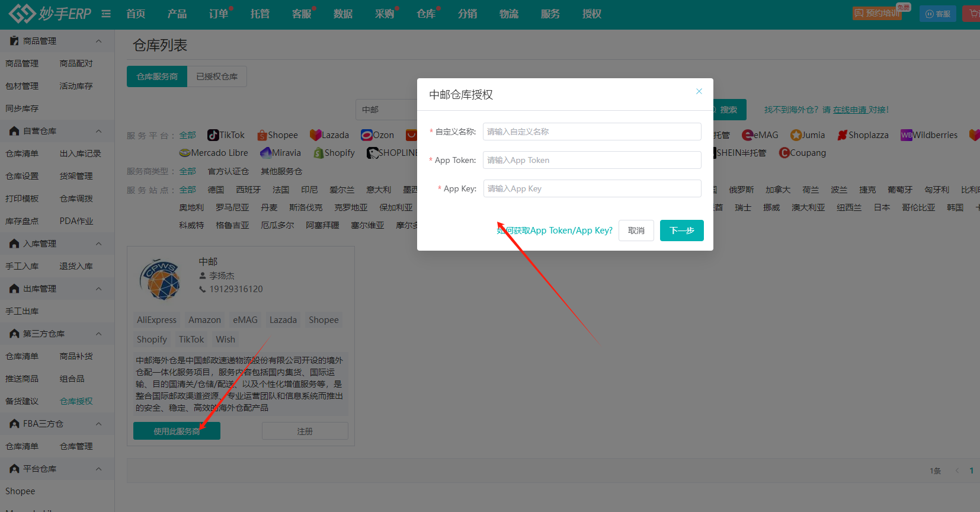This screenshot has width=980, height=512.
Task: Toggle the sidebar hamburger menu icon
Action: coord(106,14)
